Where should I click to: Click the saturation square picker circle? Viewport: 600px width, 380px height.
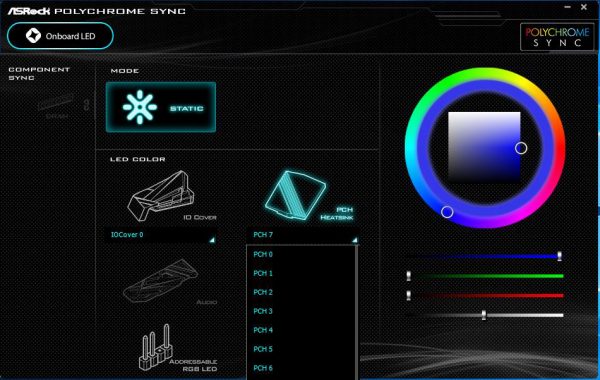[521, 148]
